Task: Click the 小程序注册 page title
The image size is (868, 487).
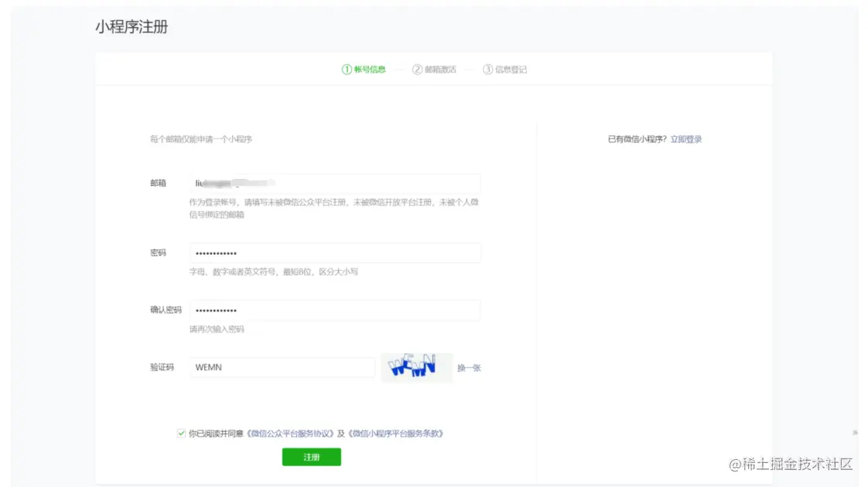Action: (x=132, y=26)
